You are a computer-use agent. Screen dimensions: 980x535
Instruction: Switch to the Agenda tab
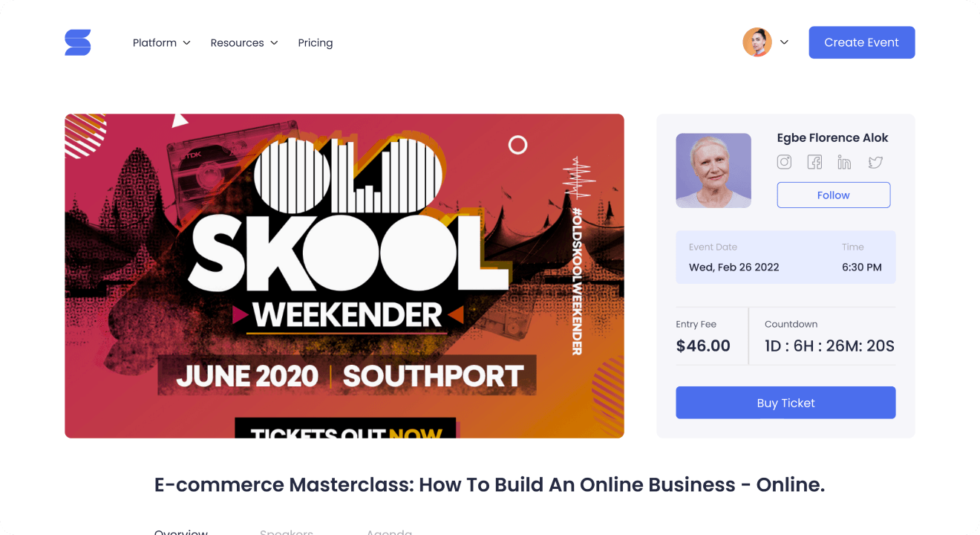[x=389, y=531]
